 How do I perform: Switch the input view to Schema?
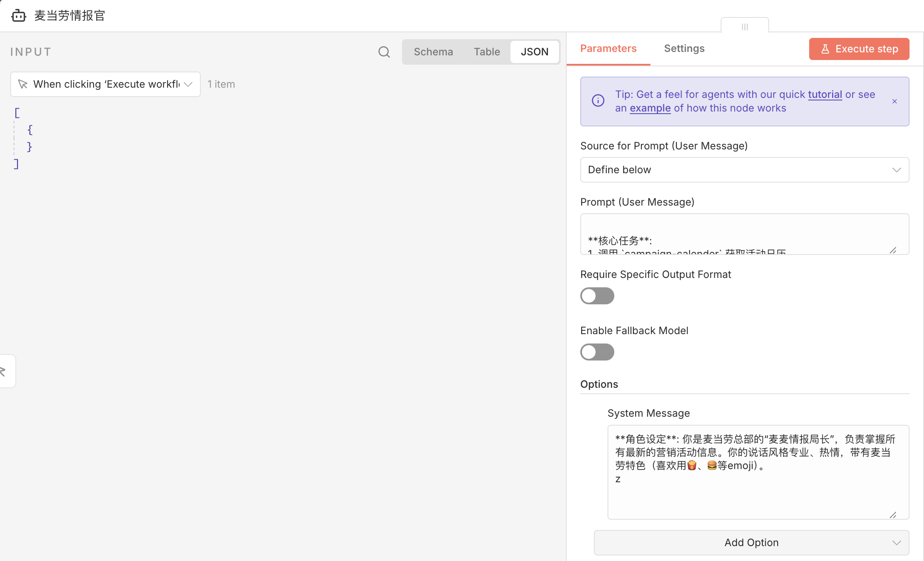click(x=433, y=52)
